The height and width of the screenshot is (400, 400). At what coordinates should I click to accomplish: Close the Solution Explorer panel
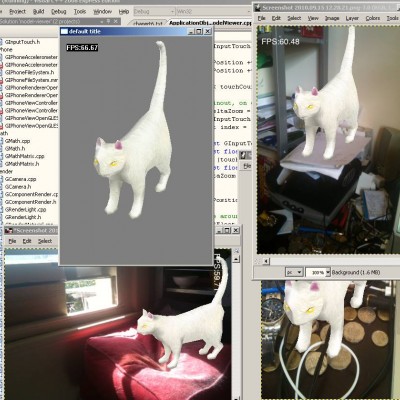pos(116,21)
